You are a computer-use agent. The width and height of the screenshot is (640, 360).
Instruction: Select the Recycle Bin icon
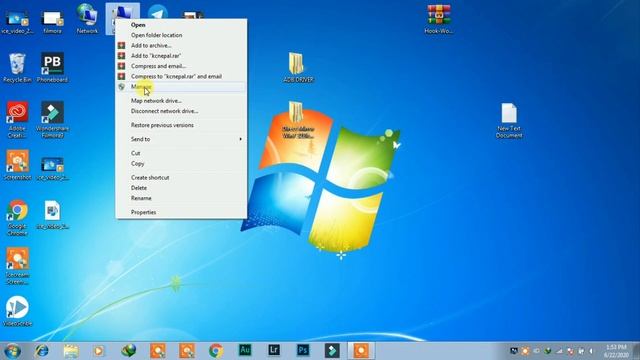click(17, 67)
